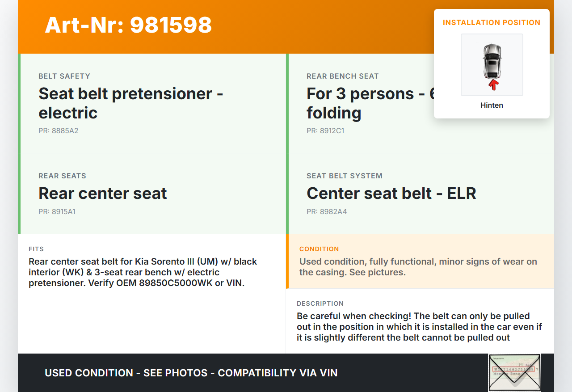Click the Art-Nr: 981598 heading
The image size is (572, 392).
[x=128, y=25]
